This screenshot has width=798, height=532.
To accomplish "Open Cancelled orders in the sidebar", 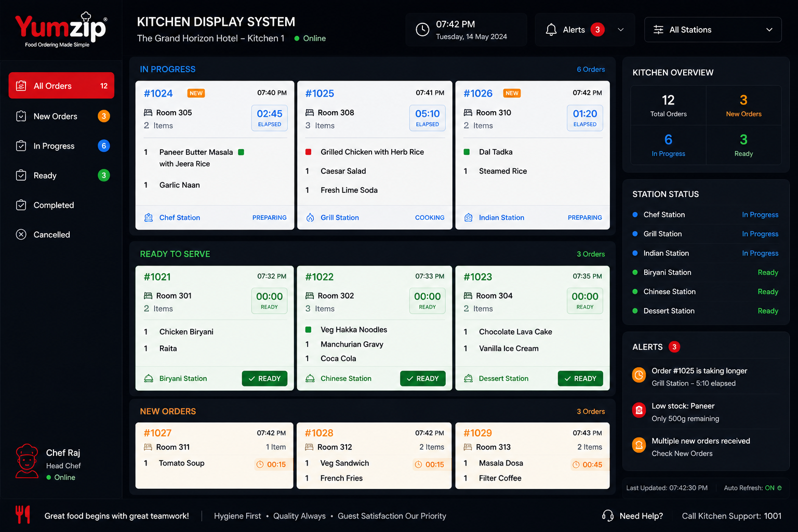I will click(61, 235).
